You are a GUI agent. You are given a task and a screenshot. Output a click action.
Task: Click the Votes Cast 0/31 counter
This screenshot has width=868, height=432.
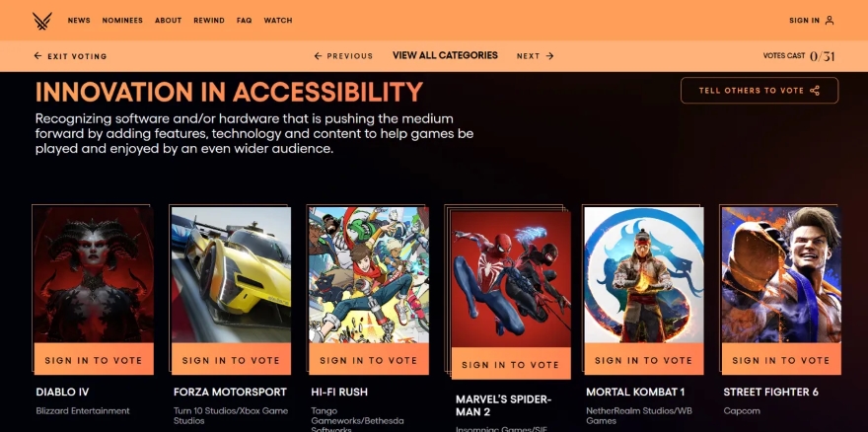(x=799, y=56)
